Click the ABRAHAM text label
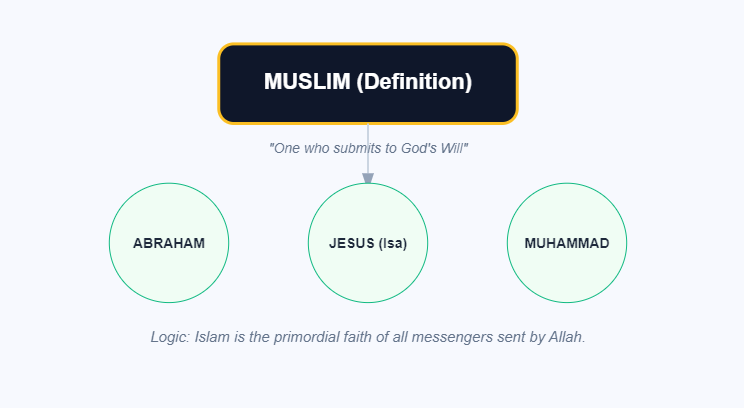The width and height of the screenshot is (744, 408). point(169,243)
